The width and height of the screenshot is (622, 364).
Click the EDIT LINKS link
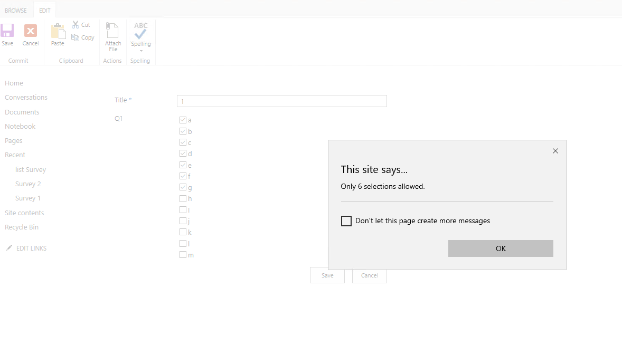pos(31,248)
